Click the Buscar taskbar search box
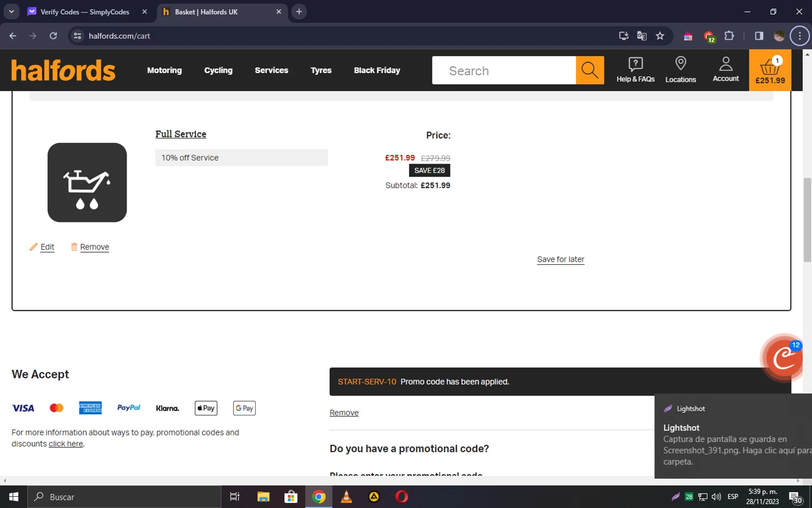This screenshot has height=508, width=812. point(125,497)
